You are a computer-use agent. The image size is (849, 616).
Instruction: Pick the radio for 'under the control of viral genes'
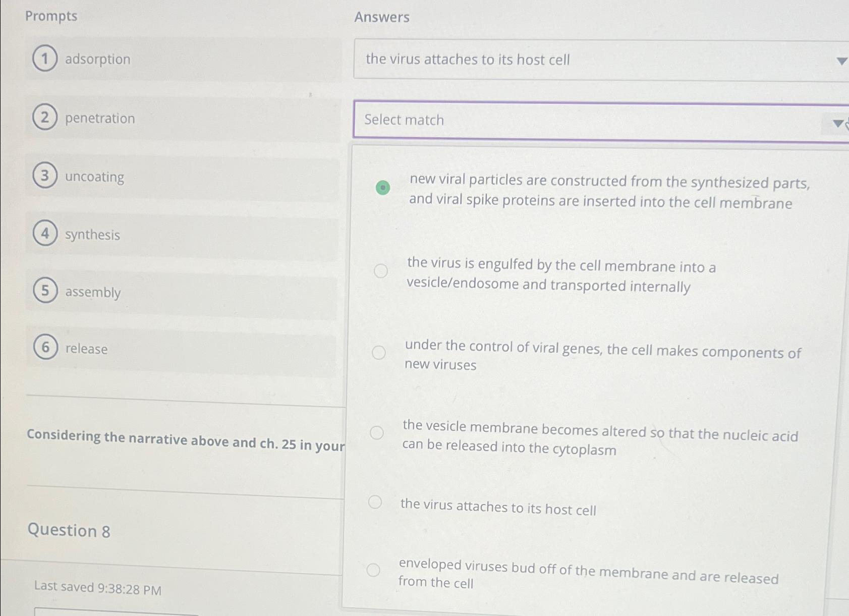pyautogui.click(x=379, y=352)
